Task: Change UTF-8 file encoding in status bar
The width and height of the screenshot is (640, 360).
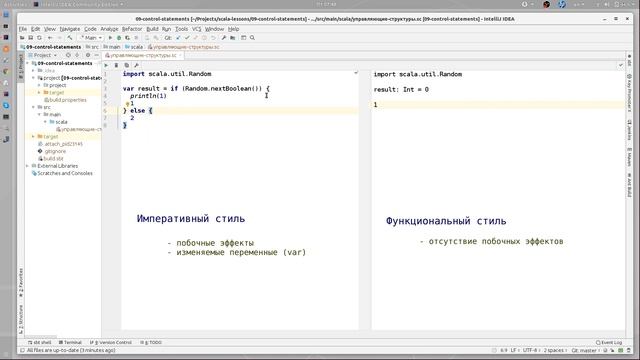Action: [531, 350]
